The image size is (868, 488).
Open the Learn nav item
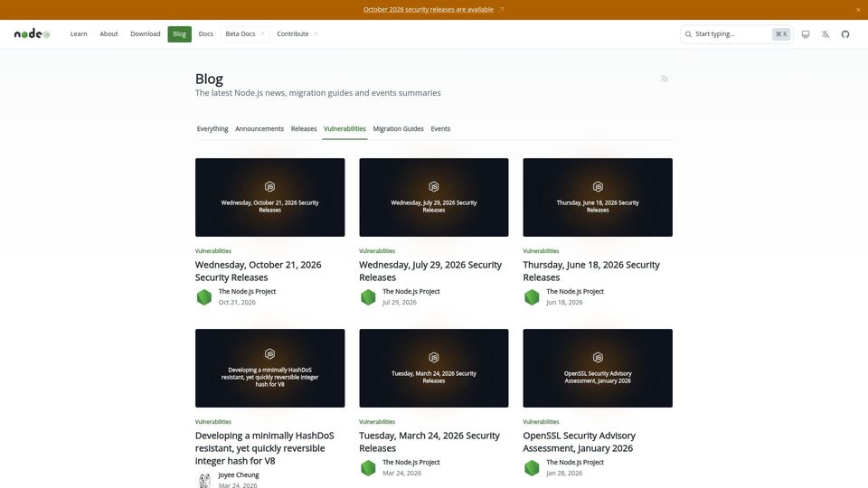point(79,33)
